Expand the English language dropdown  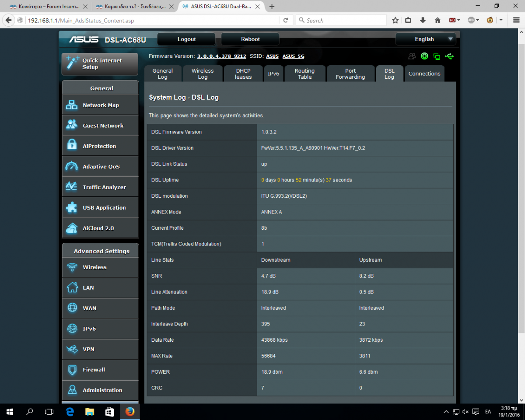click(x=425, y=39)
